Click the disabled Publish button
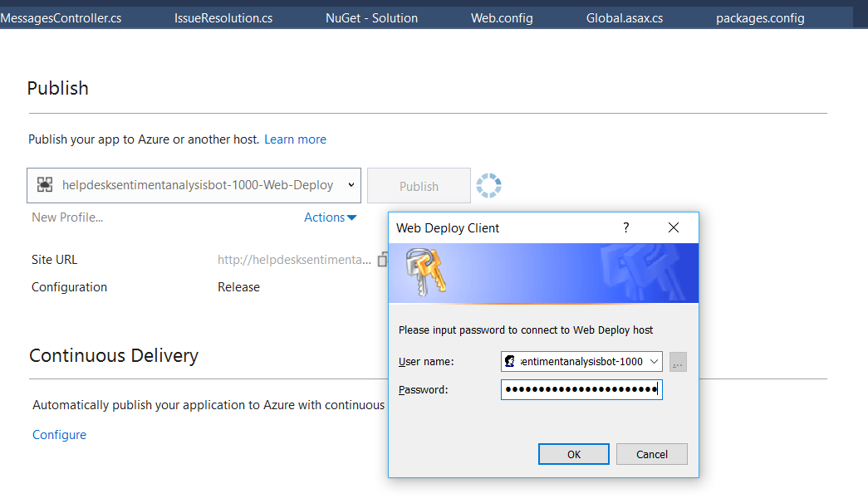868x503 pixels. pos(419,186)
